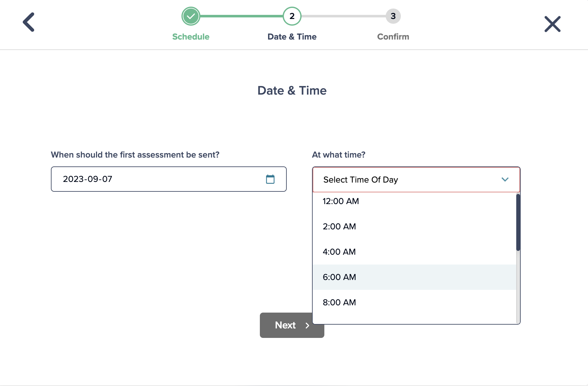Click the Confirm step label
The image size is (588, 386).
pos(393,37)
